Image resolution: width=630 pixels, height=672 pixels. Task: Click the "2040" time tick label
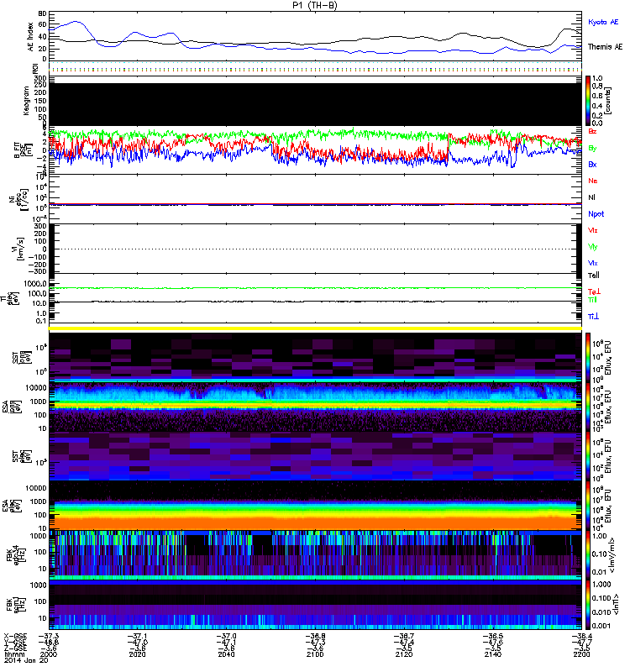[226, 654]
